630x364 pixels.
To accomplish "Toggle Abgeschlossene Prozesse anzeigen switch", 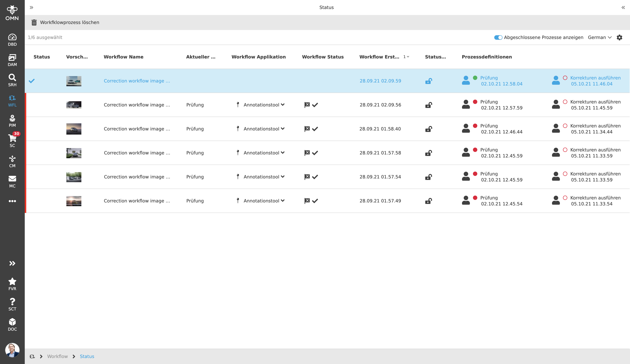I will pyautogui.click(x=498, y=37).
